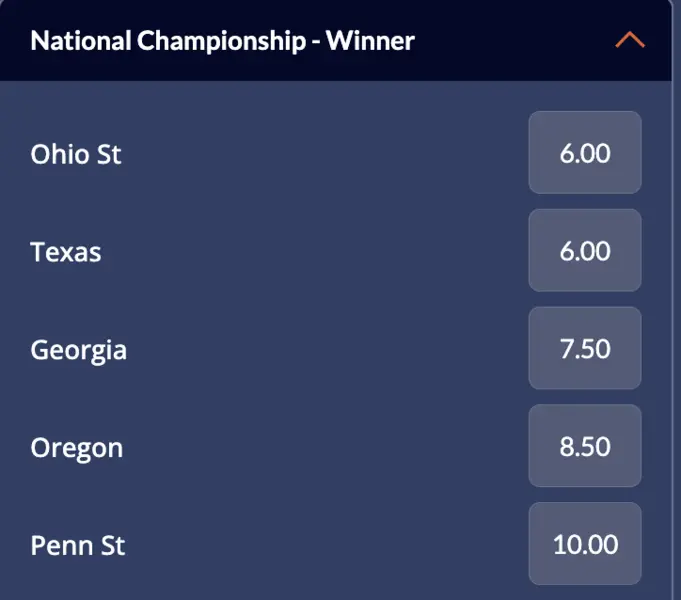This screenshot has height=600, width=681.
Task: Select the Ohio St 6.00 odds button
Action: (x=585, y=153)
